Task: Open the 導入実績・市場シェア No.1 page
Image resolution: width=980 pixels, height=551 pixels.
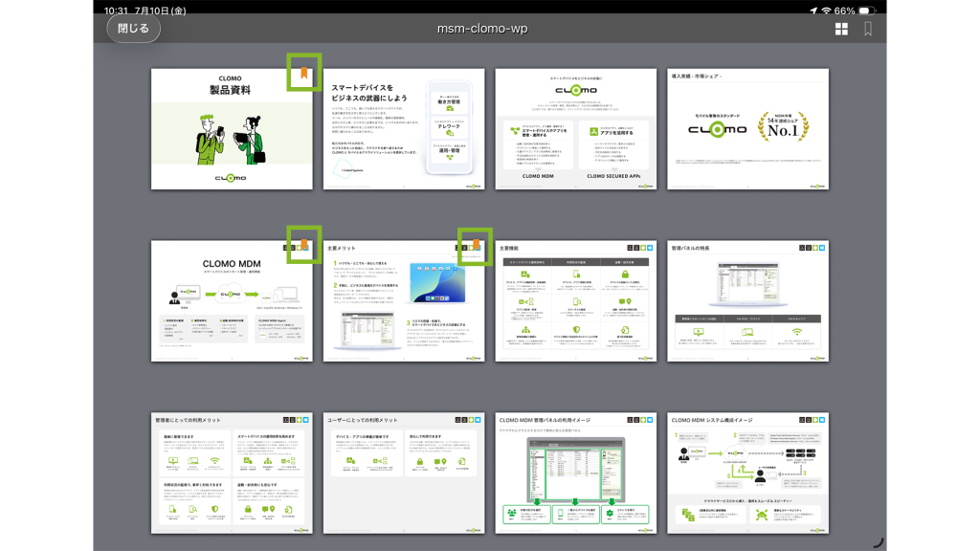Action: point(748,129)
